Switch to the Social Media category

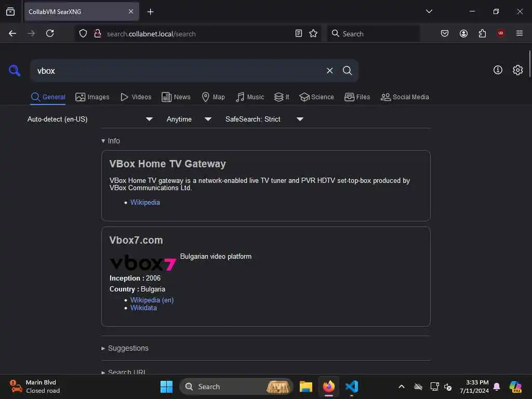[405, 97]
